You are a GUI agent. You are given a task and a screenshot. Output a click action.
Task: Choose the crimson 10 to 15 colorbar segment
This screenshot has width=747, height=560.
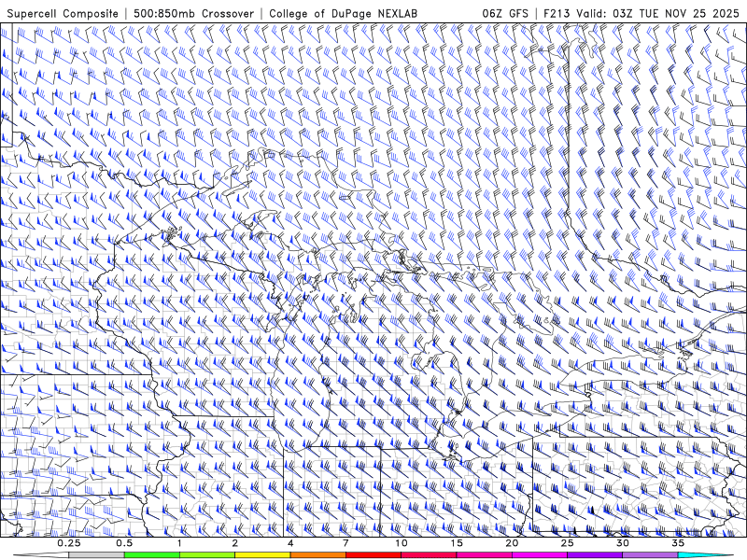(x=429, y=555)
